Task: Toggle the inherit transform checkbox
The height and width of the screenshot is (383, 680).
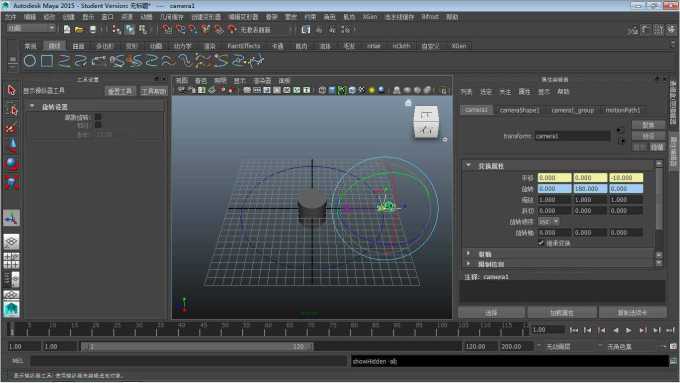Action: click(541, 243)
